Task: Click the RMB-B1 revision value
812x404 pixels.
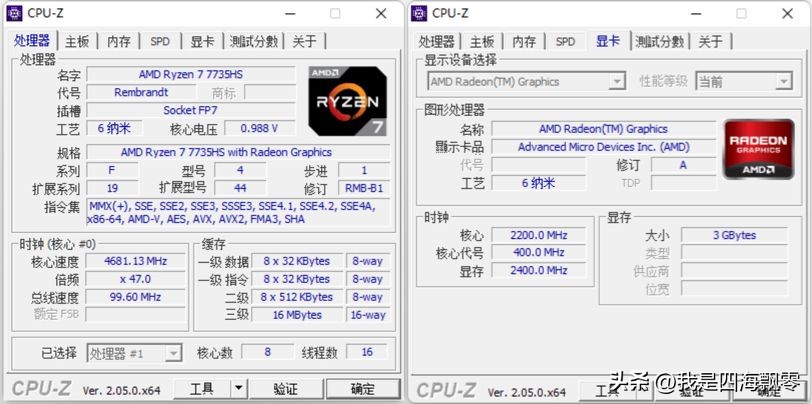Action: coord(364,188)
